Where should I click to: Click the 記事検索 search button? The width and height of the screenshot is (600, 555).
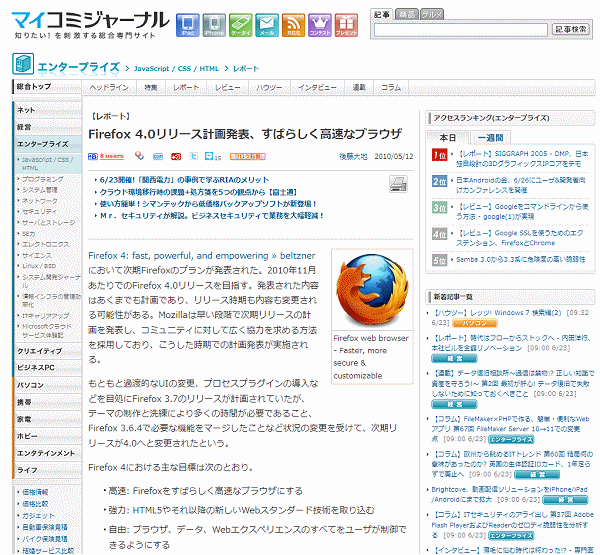[x=571, y=29]
